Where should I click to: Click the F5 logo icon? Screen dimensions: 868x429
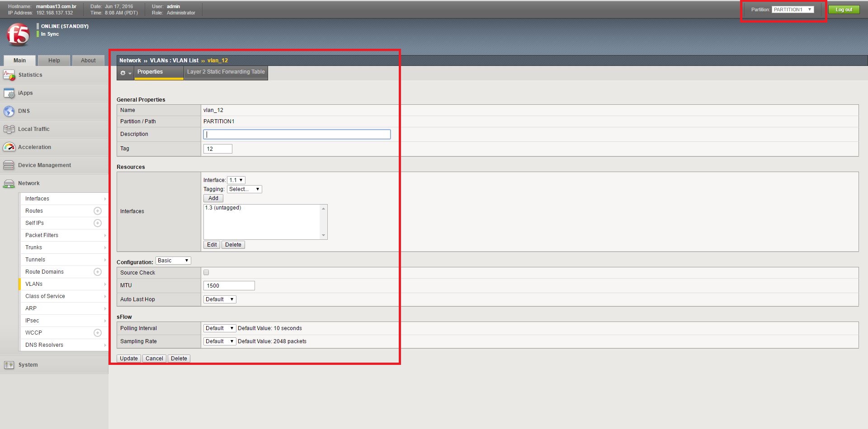18,35
